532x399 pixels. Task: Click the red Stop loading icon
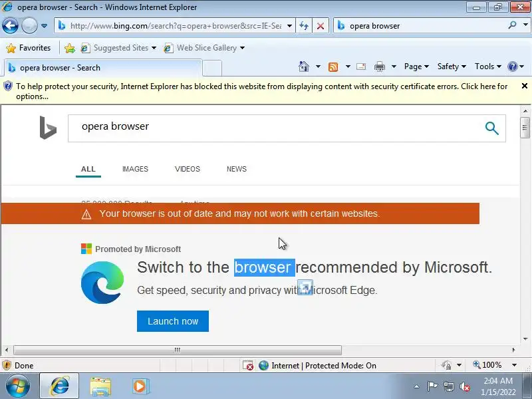[321, 26]
